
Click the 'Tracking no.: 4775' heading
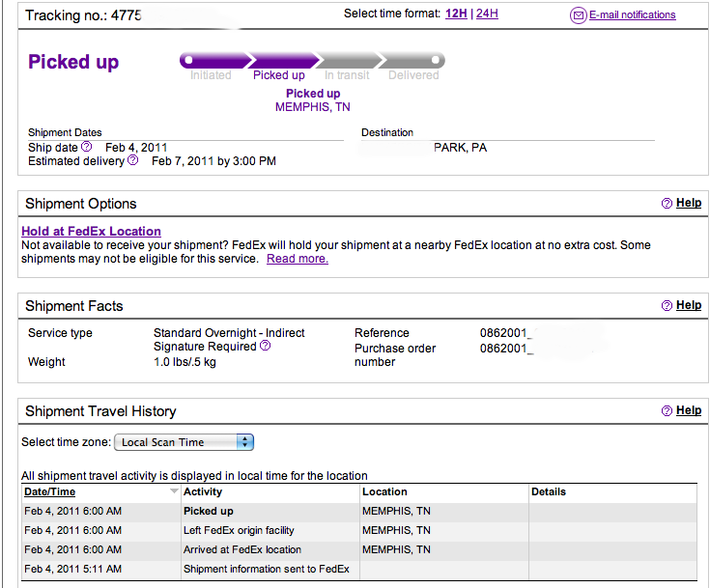(x=83, y=15)
